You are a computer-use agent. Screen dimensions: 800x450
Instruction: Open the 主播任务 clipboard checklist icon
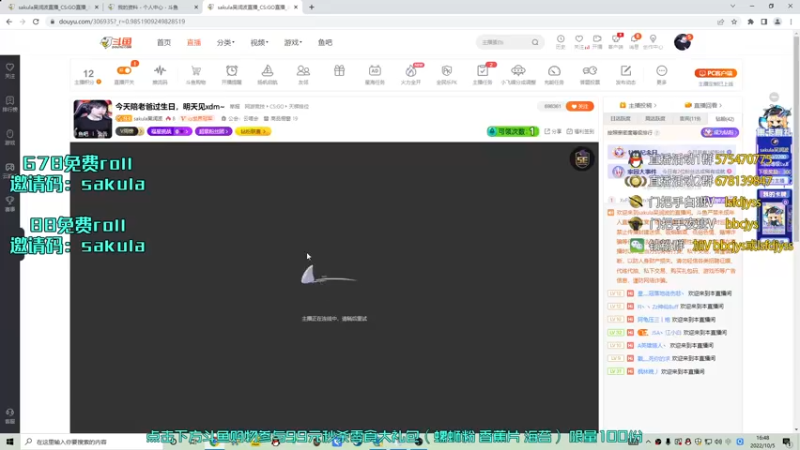tap(482, 71)
